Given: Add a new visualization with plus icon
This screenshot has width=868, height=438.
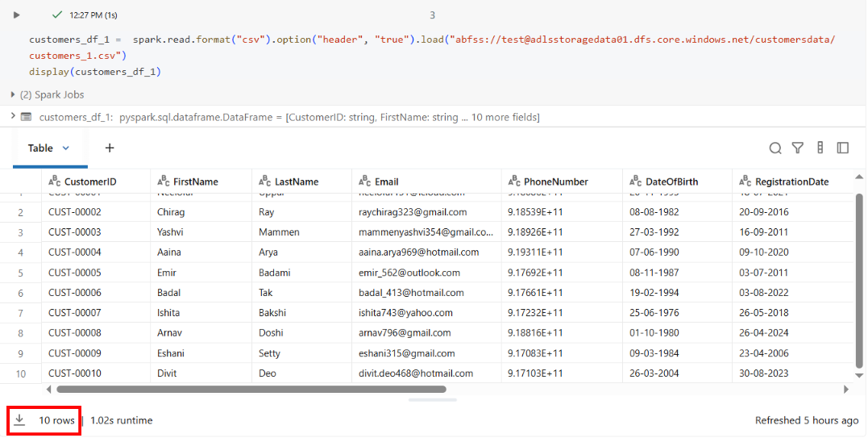Looking at the screenshot, I should tap(110, 148).
